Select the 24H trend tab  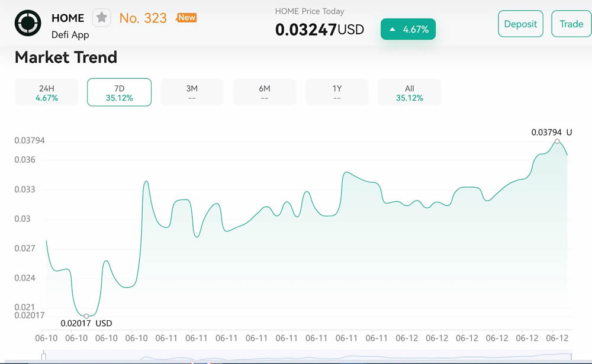click(47, 92)
